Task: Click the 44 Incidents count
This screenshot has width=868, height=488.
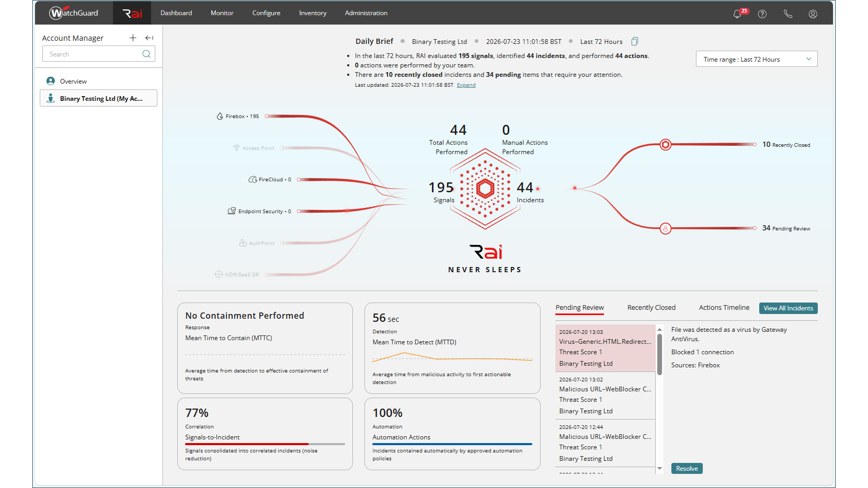Action: [525, 188]
